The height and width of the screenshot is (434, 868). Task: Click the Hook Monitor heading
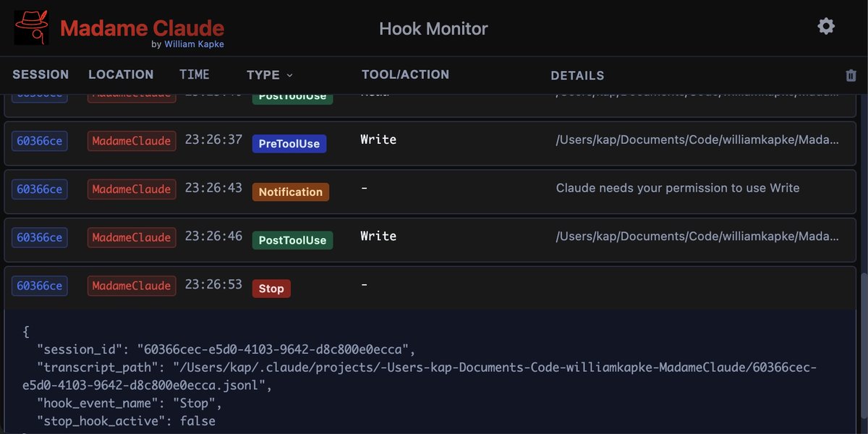[433, 29]
